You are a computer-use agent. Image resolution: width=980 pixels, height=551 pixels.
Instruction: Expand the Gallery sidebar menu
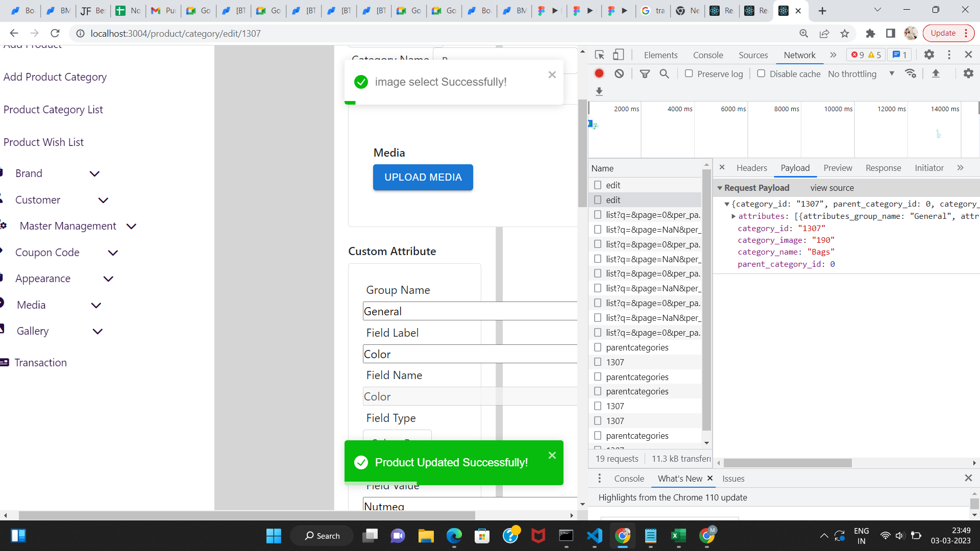[97, 331]
